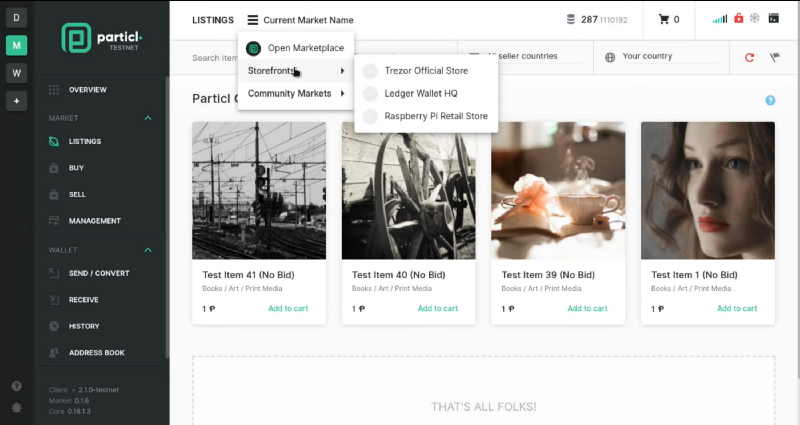Click the flag icon beside refresh

(774, 57)
